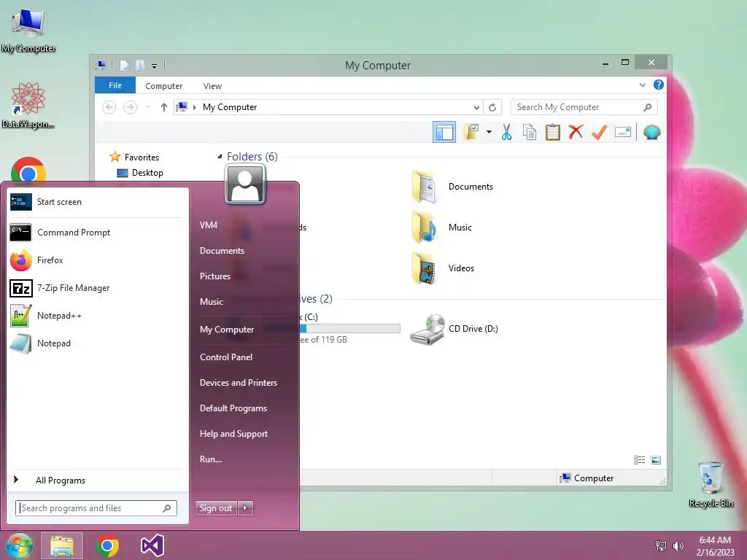Collapse the Folders (6) group
This screenshot has width=747, height=560.
(x=220, y=156)
